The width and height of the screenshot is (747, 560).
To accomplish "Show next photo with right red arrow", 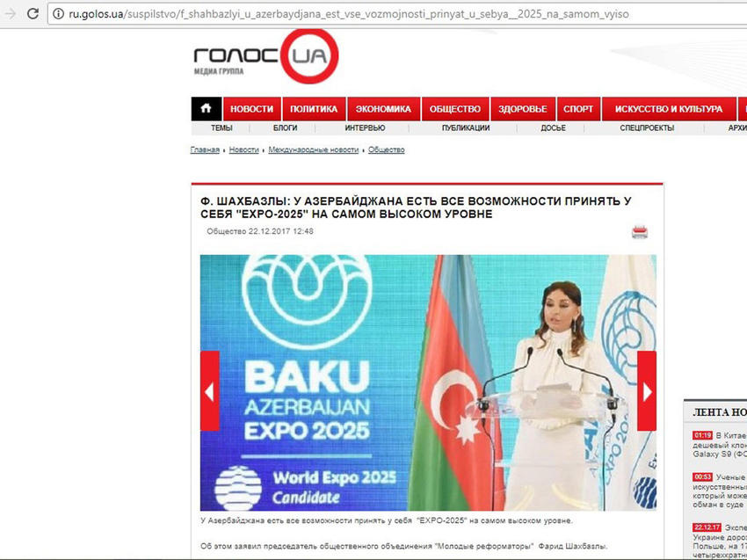I will tap(647, 391).
